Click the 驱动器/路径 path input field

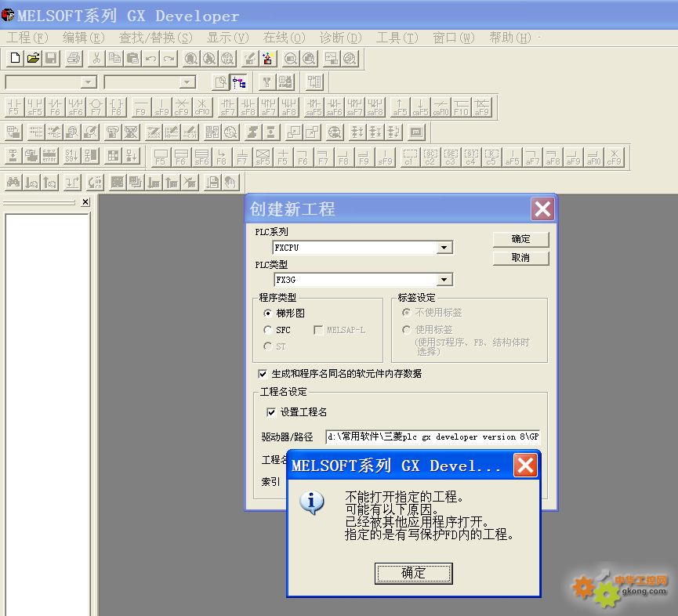coord(433,437)
